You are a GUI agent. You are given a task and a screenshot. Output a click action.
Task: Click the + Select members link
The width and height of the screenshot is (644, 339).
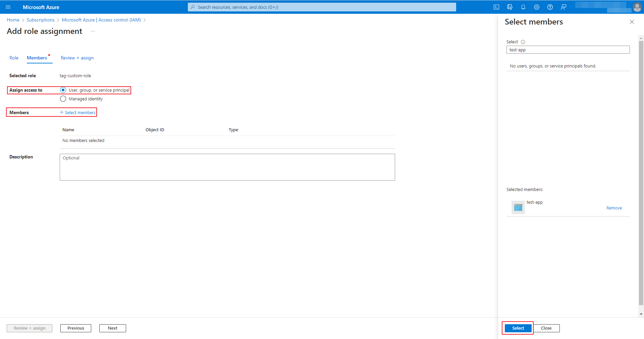pyautogui.click(x=78, y=112)
